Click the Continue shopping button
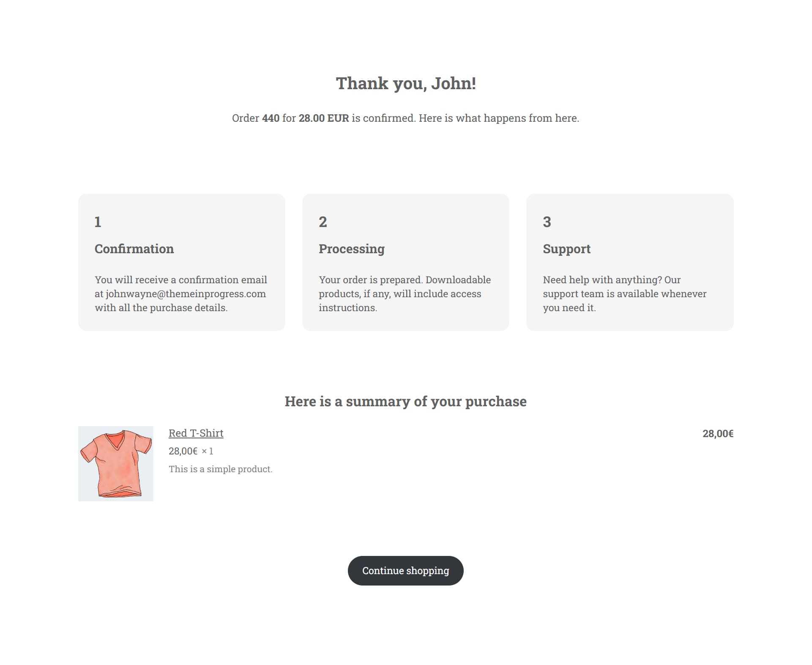The width and height of the screenshot is (812, 665). 405,570
